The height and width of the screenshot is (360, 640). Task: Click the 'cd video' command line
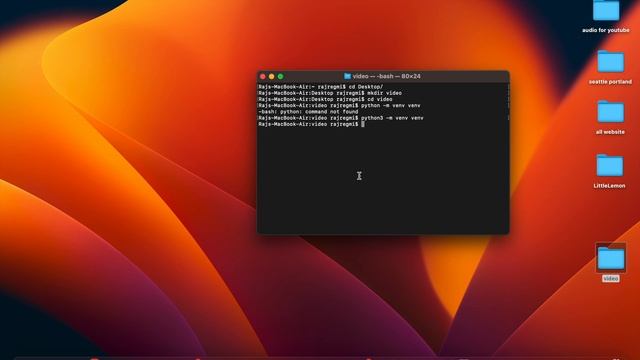tap(325, 99)
